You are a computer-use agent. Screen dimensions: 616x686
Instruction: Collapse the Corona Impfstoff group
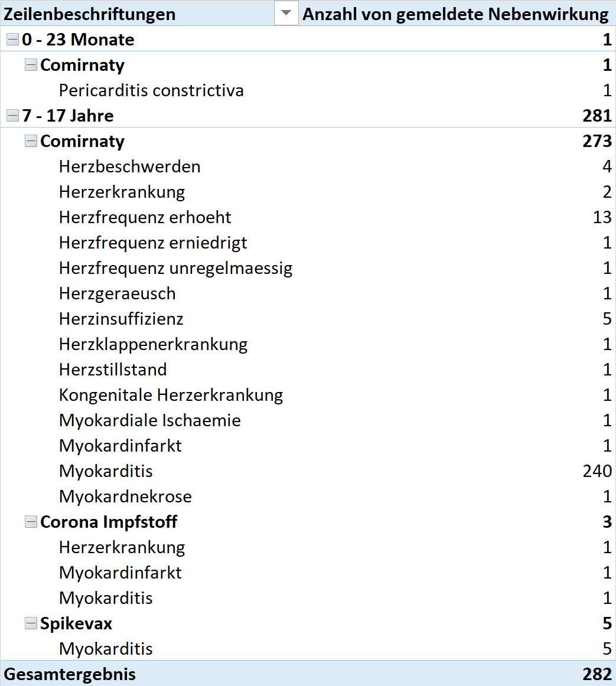(31, 521)
